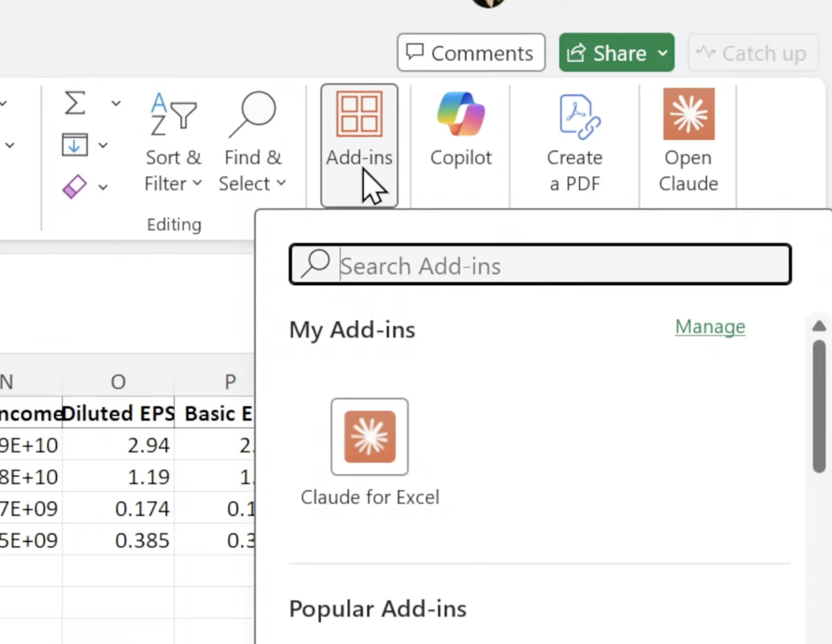This screenshot has height=644, width=832.
Task: Click the Diluted EPS header cell
Action: pyautogui.click(x=118, y=413)
